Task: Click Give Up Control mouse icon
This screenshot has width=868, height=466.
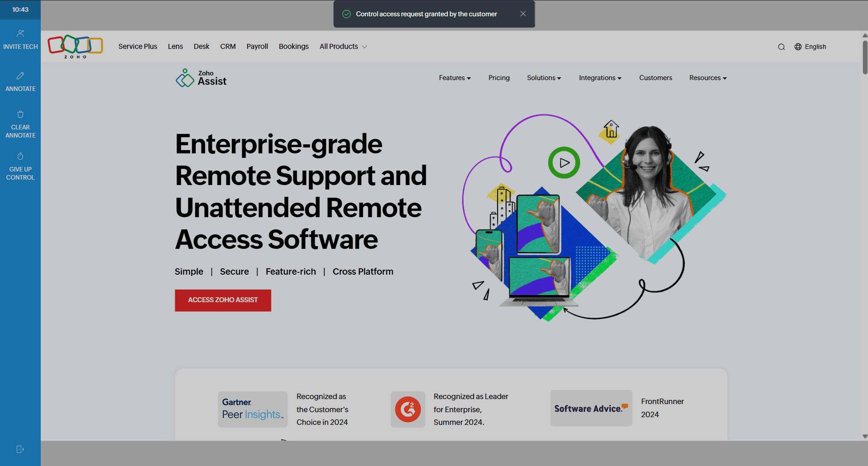Action: tap(20, 157)
